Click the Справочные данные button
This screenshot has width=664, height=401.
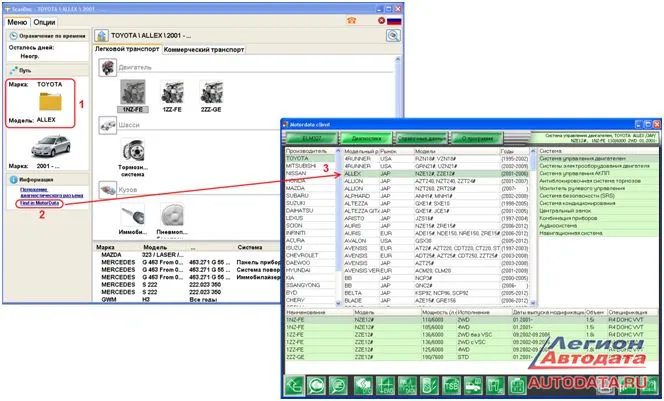coord(421,138)
